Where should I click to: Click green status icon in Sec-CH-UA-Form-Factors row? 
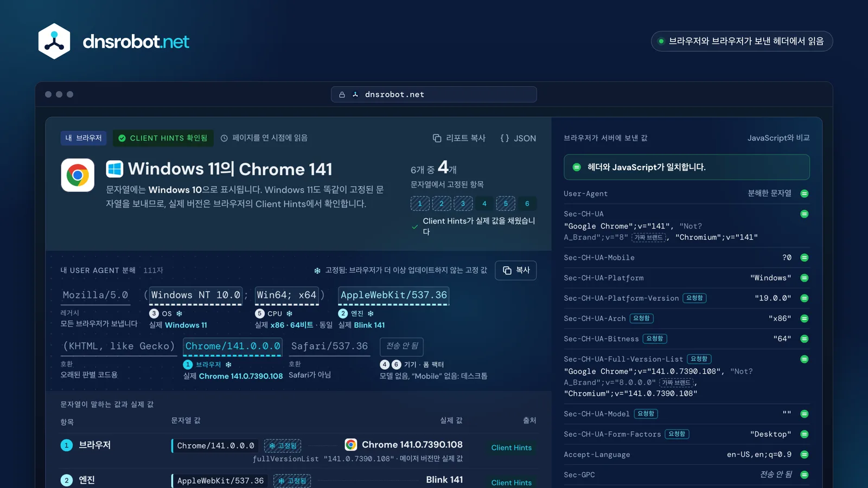click(805, 434)
